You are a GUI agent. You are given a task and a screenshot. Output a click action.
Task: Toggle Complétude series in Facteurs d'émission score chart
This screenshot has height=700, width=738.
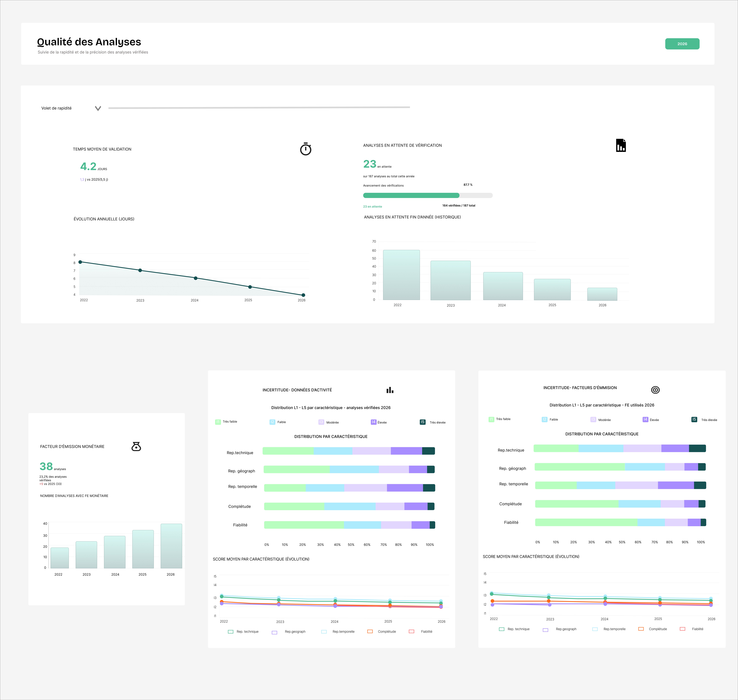641,629
